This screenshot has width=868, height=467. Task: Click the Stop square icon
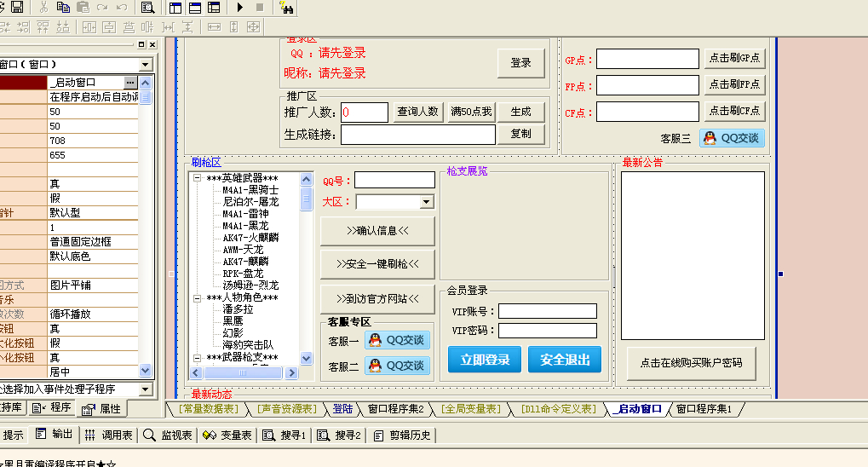260,7
